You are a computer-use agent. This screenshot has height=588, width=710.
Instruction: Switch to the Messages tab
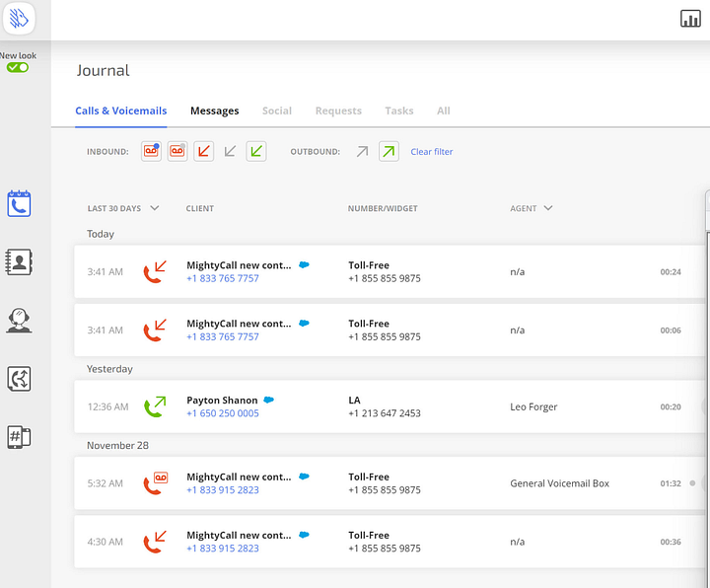coord(215,110)
